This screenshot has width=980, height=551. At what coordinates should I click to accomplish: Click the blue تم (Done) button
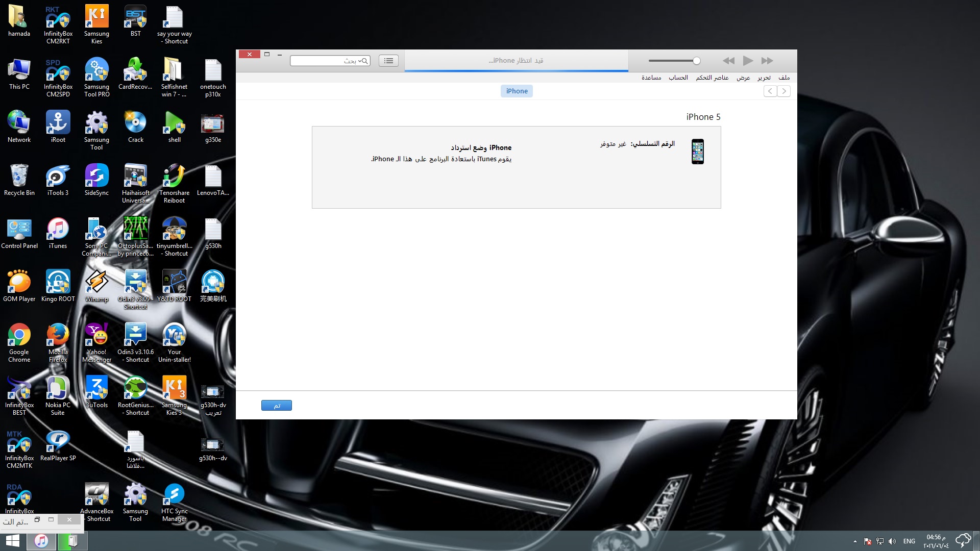pyautogui.click(x=277, y=406)
